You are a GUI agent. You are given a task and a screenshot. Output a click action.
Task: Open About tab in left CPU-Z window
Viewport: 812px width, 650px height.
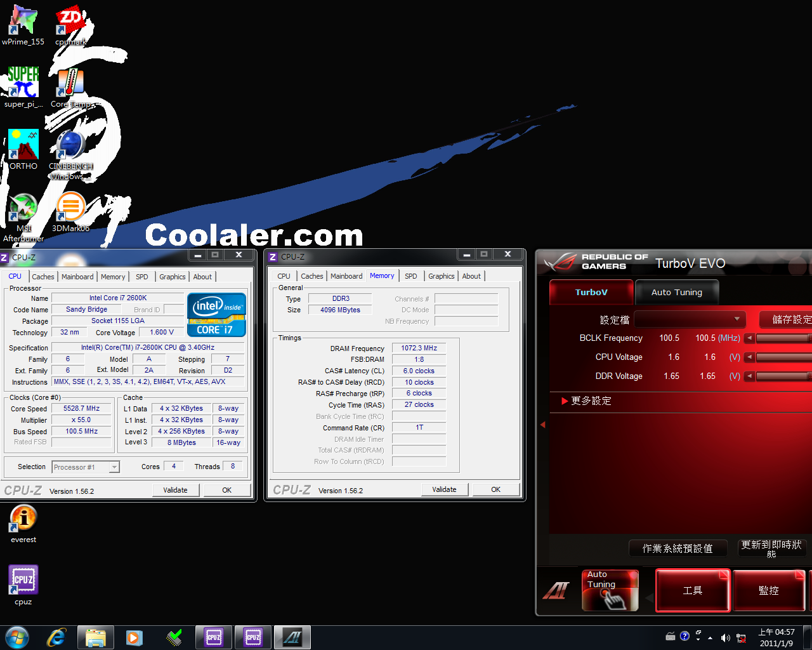202,277
